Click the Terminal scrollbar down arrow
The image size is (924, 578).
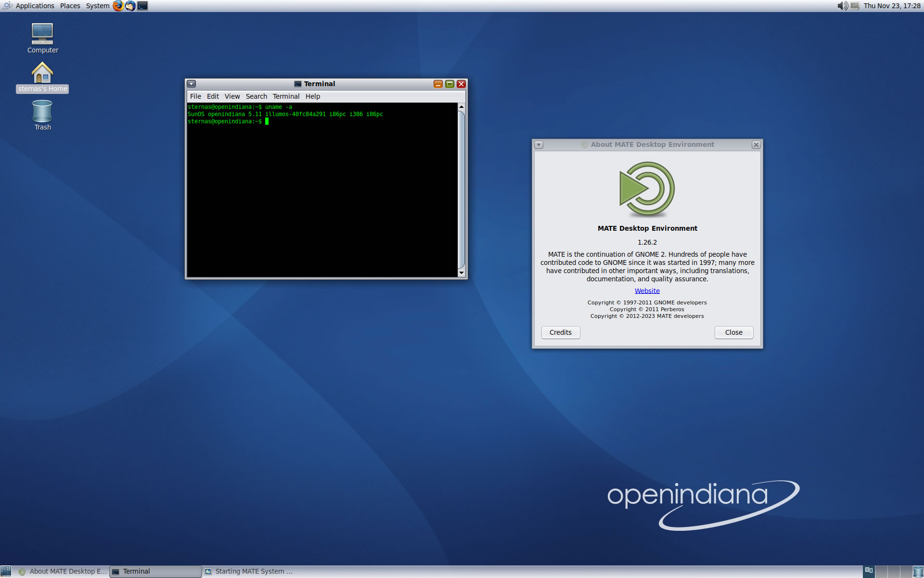point(462,273)
